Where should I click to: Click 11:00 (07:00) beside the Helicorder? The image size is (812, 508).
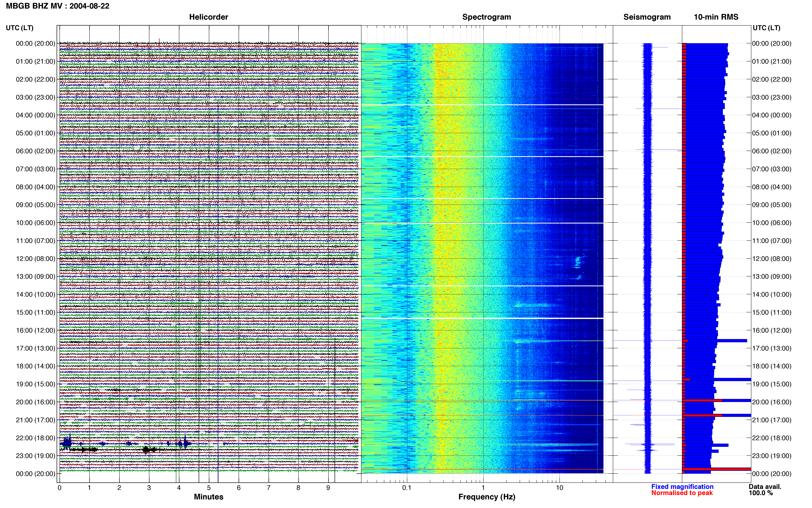[35, 240]
